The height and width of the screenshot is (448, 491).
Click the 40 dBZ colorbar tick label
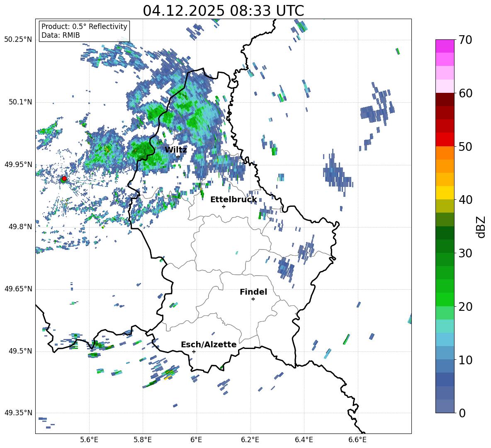pyautogui.click(x=465, y=200)
